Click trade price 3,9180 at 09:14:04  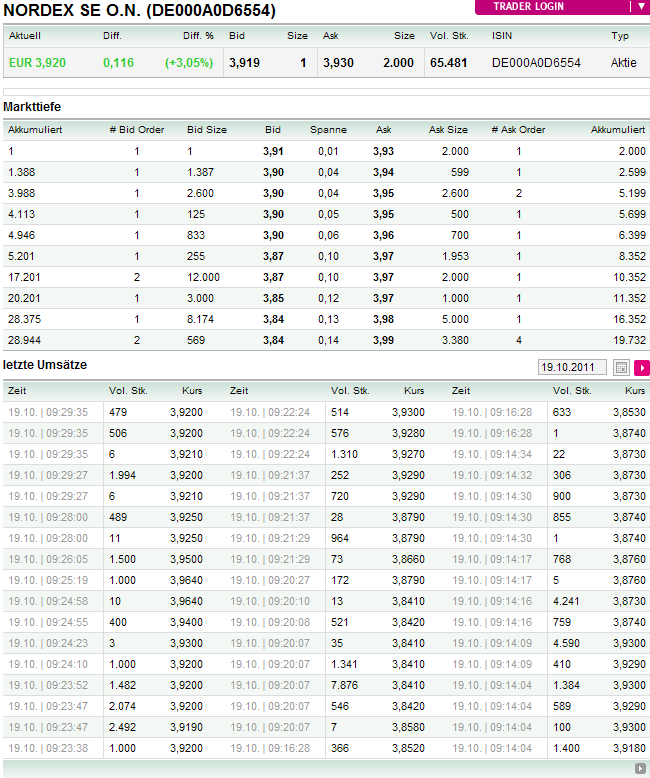coord(629,748)
